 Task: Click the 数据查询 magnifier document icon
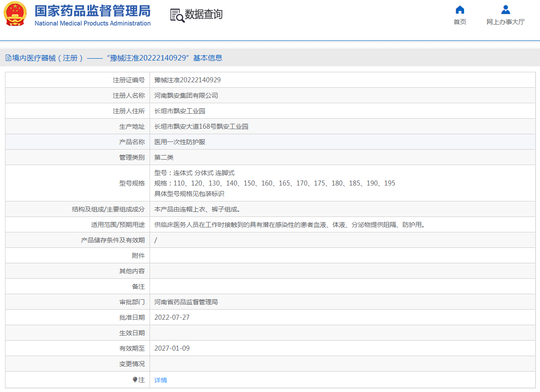click(177, 15)
